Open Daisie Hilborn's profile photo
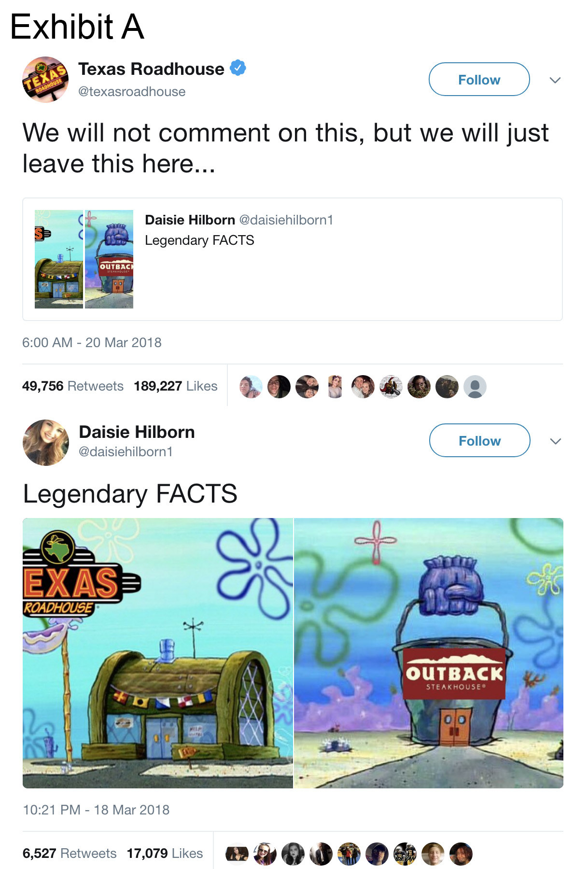The width and height of the screenshot is (588, 869). (x=46, y=443)
